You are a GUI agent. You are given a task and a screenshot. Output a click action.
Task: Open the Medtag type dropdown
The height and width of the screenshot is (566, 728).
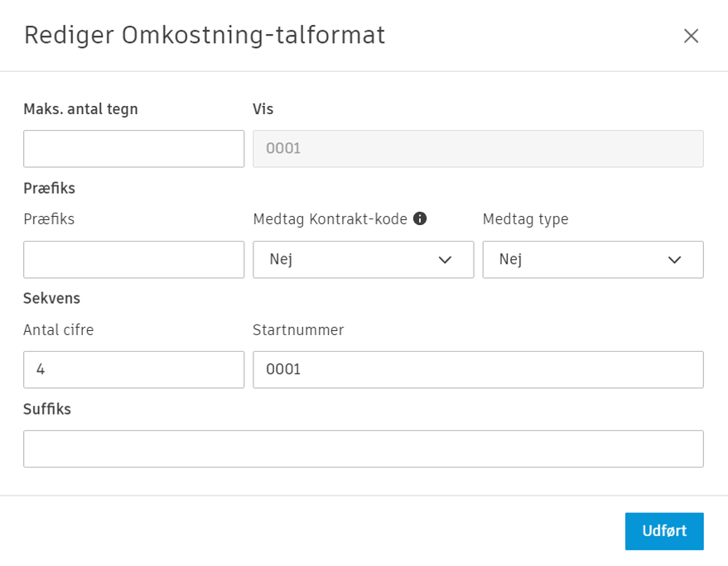(592, 259)
